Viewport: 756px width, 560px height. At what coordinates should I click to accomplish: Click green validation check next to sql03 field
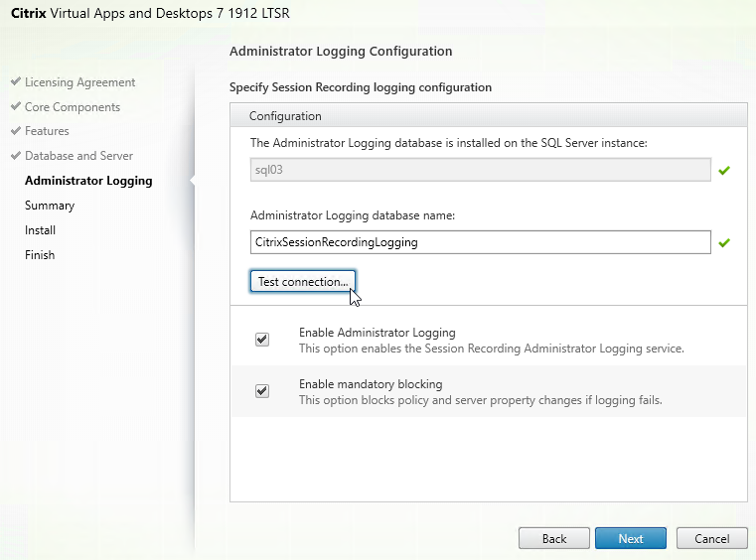pos(724,171)
